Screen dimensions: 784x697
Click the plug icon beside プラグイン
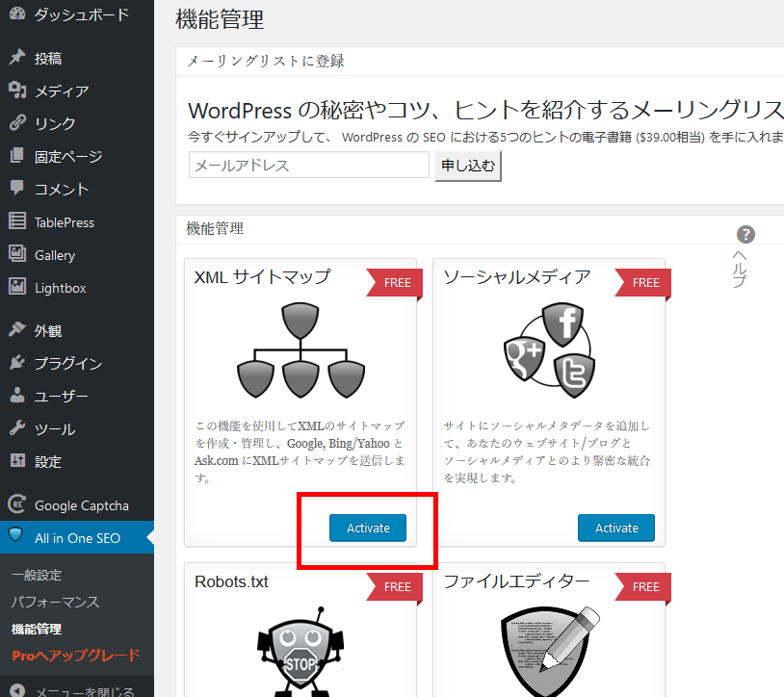[x=17, y=362]
